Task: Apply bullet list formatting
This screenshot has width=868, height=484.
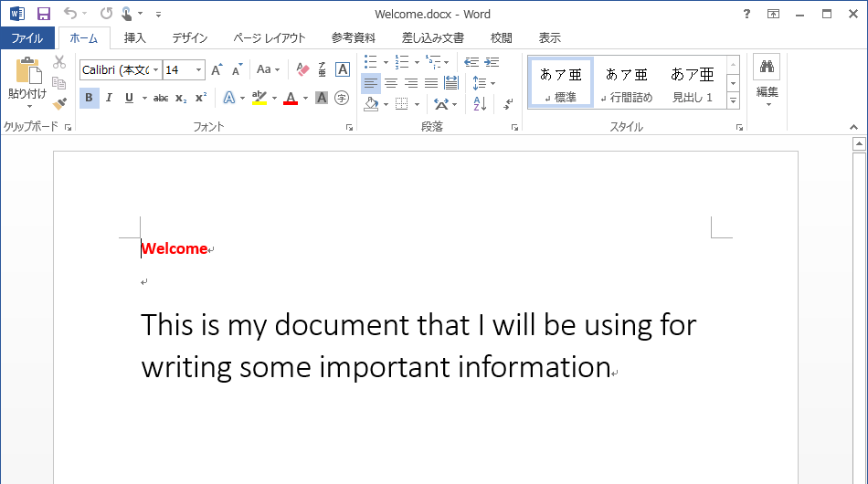Action: point(371,62)
